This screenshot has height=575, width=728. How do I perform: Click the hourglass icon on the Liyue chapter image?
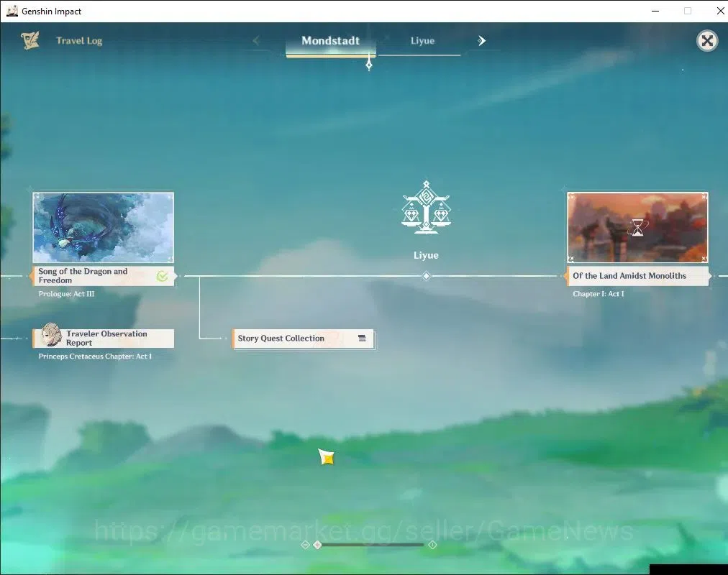coord(637,228)
